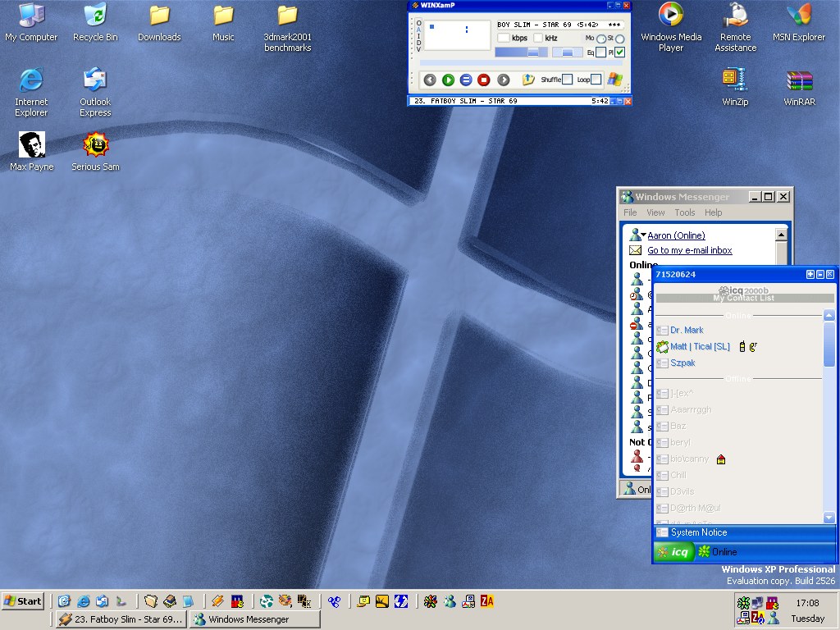This screenshot has height=630, width=840.
Task: Click the blue Pause button in WINXamP
Action: click(466, 80)
